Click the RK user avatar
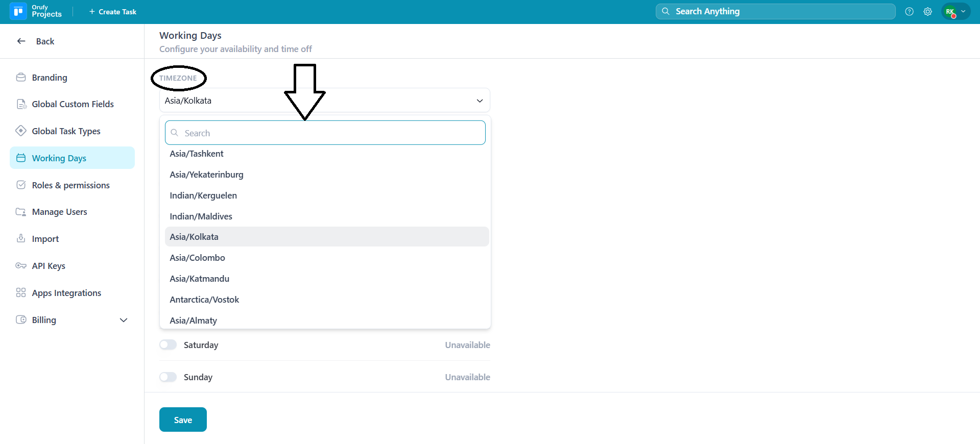This screenshot has width=980, height=444. coord(950,11)
